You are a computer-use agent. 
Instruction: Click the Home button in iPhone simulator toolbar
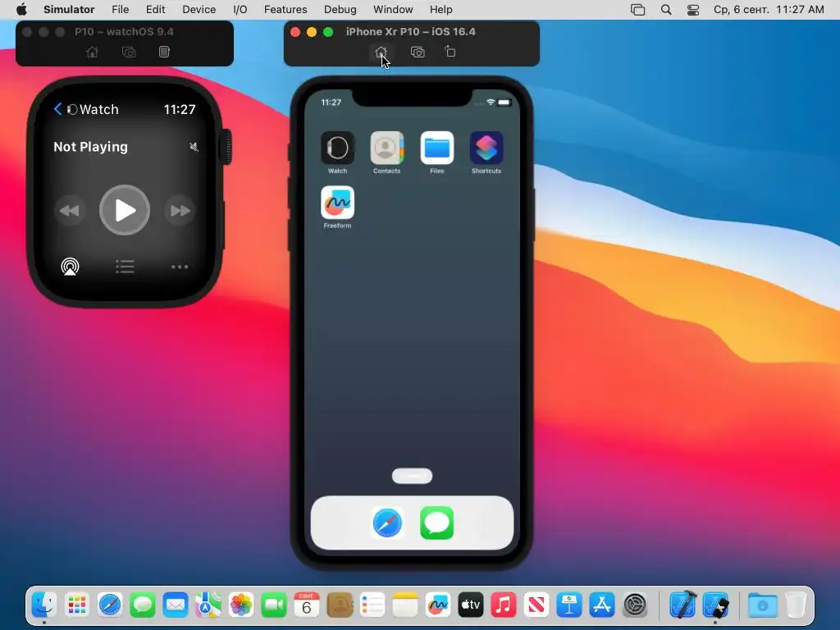pos(381,52)
